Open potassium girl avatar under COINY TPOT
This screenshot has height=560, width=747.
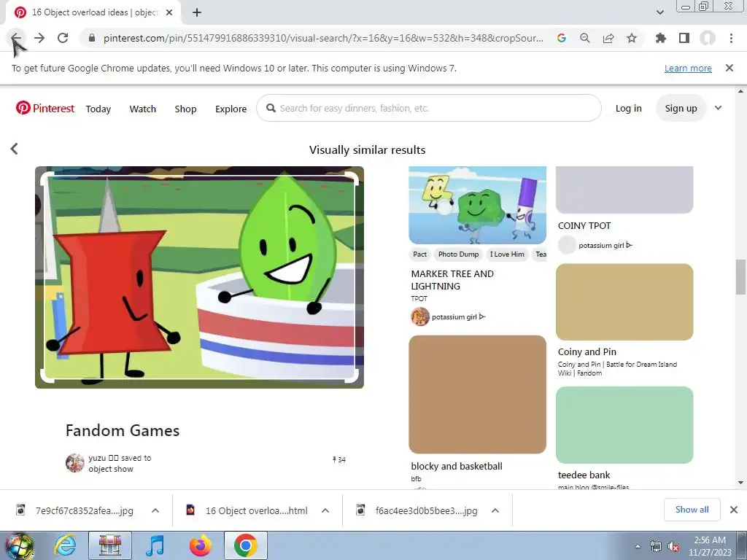(567, 245)
